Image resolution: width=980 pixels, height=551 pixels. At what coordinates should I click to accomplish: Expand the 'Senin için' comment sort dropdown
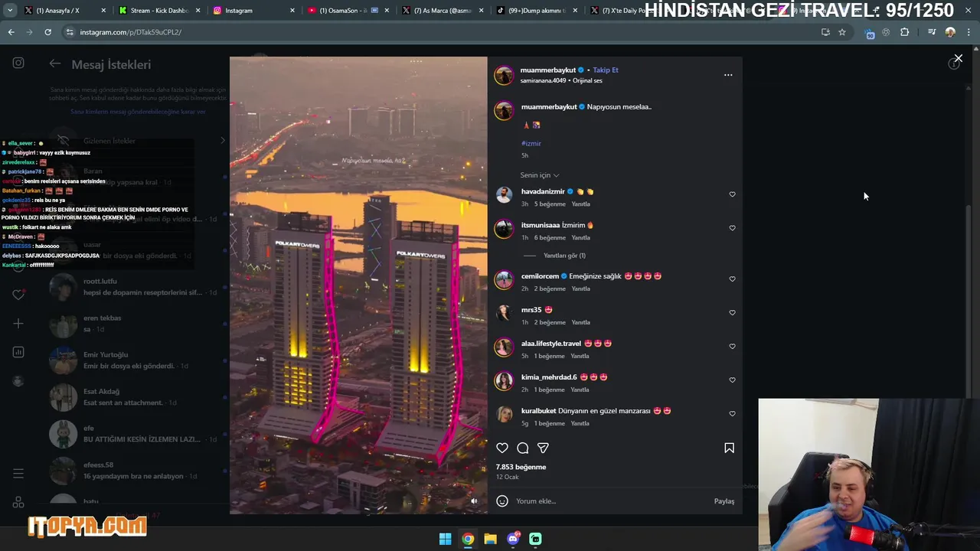click(540, 175)
